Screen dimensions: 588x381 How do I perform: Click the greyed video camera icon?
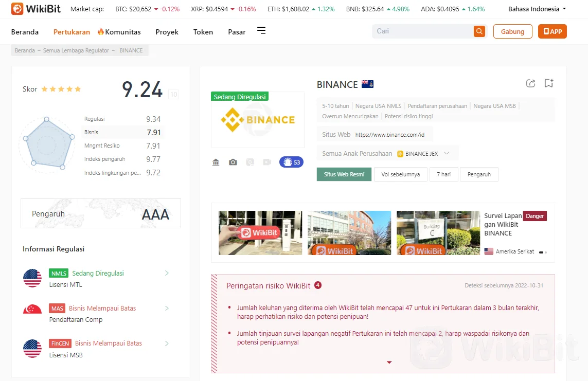(x=267, y=162)
